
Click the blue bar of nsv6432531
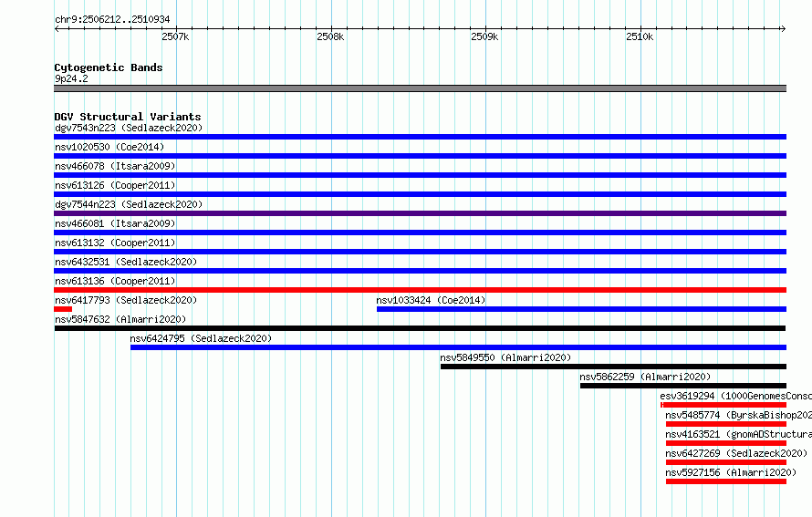pos(420,271)
